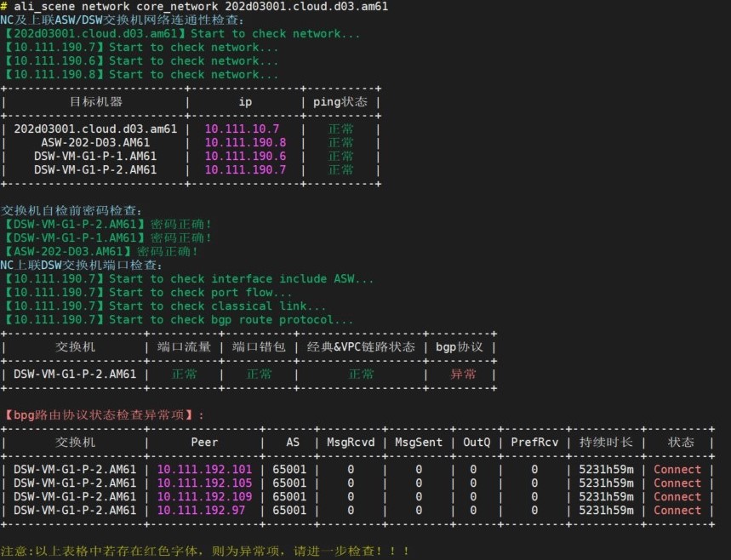Click AS '65001' for peer 10.111.192.105
This screenshot has height=560, width=731.
(289, 483)
